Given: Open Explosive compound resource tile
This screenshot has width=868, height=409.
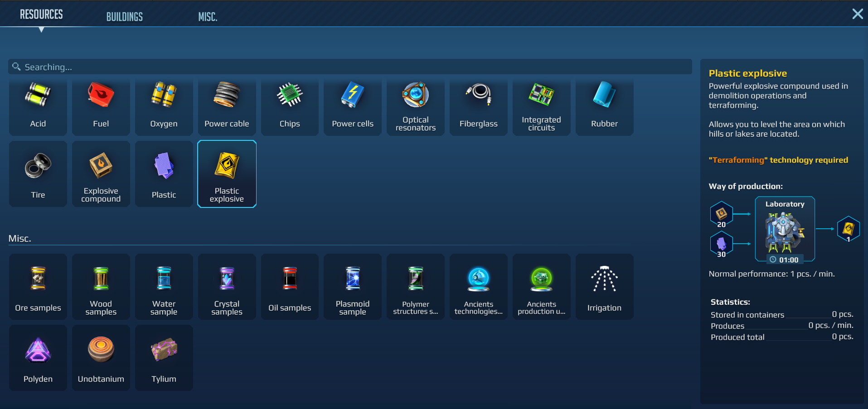Looking at the screenshot, I should click(x=101, y=174).
